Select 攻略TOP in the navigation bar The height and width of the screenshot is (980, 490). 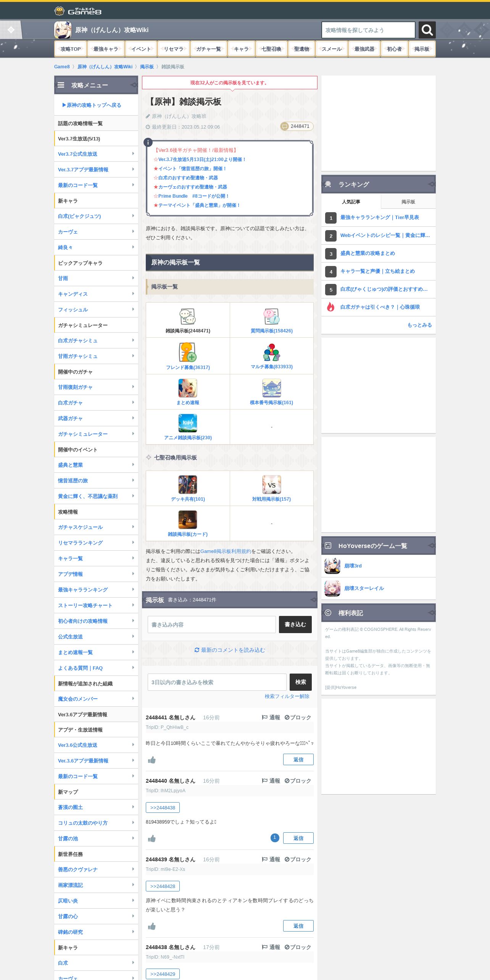[71, 49]
